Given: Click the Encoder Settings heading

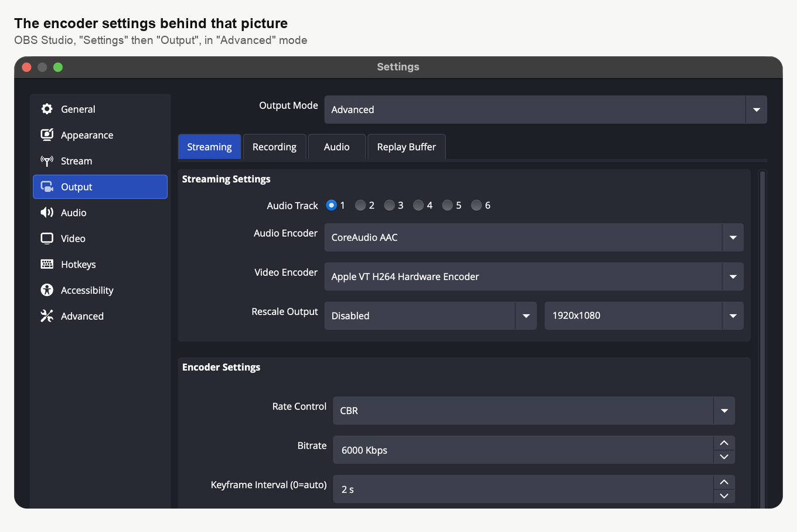Looking at the screenshot, I should (221, 367).
